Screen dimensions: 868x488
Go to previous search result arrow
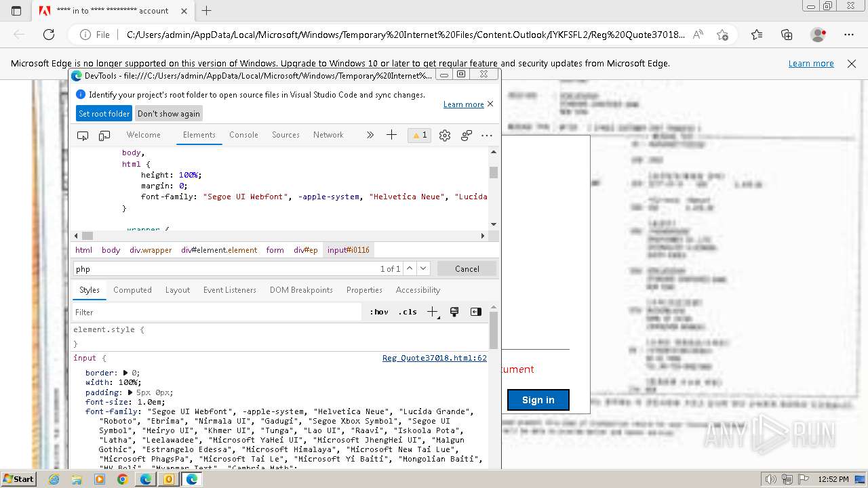pos(409,268)
